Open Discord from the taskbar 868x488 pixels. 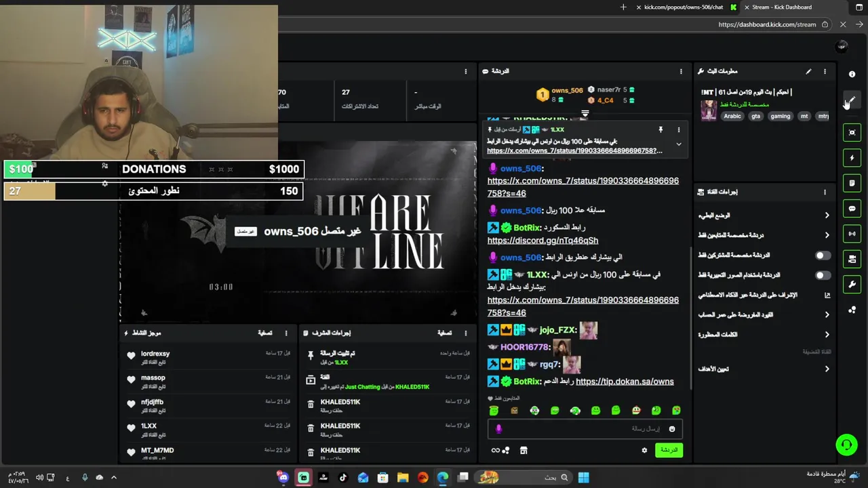[283, 477]
